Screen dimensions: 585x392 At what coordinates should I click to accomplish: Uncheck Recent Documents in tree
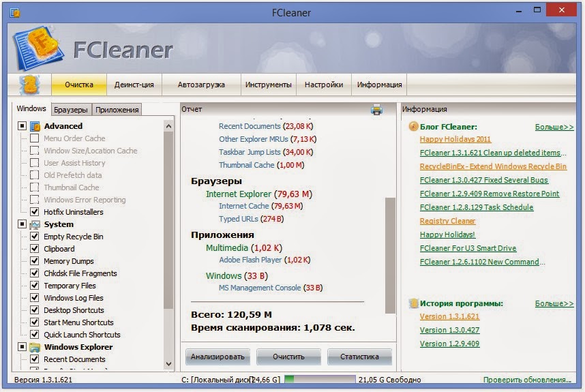pos(34,359)
